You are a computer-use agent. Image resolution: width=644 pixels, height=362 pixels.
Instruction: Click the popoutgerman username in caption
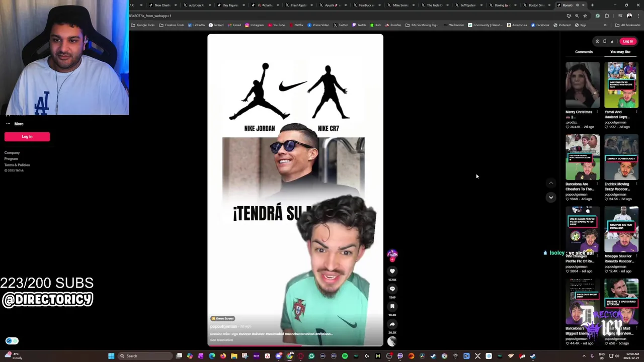(223, 326)
